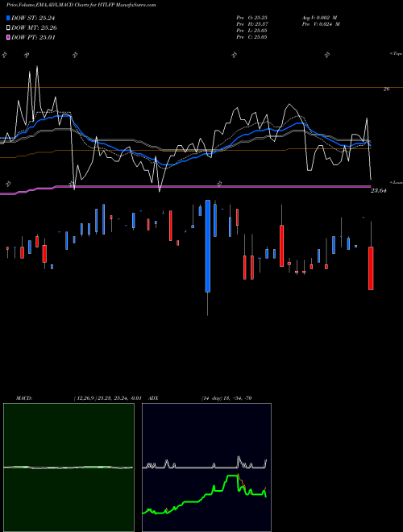
Task: Click the 'Tops' marker label
Action: 397,54
